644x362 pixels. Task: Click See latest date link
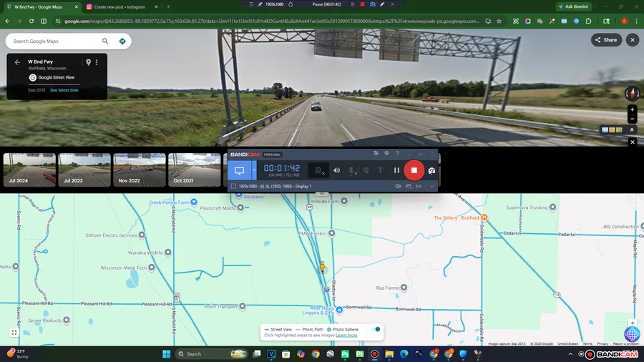64,90
